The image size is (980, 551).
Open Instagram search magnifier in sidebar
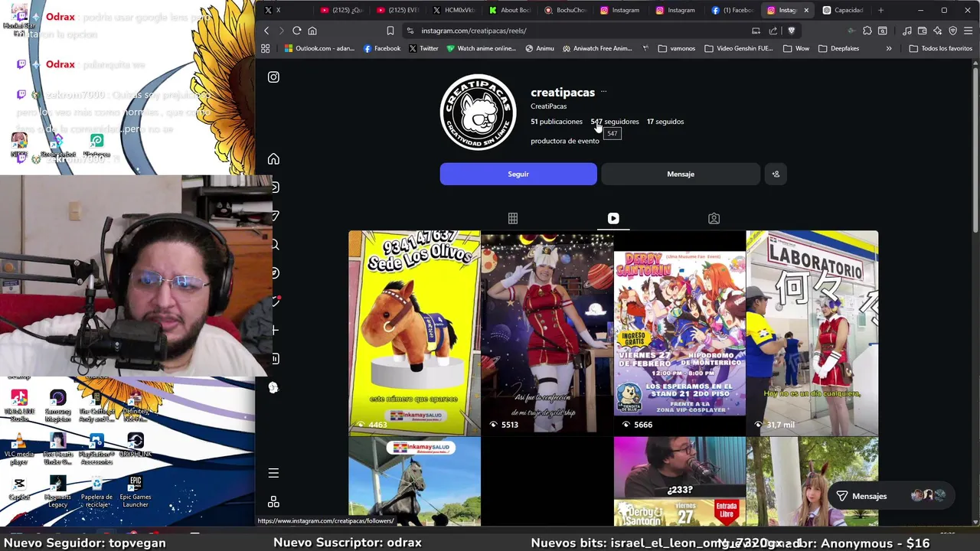point(274,245)
